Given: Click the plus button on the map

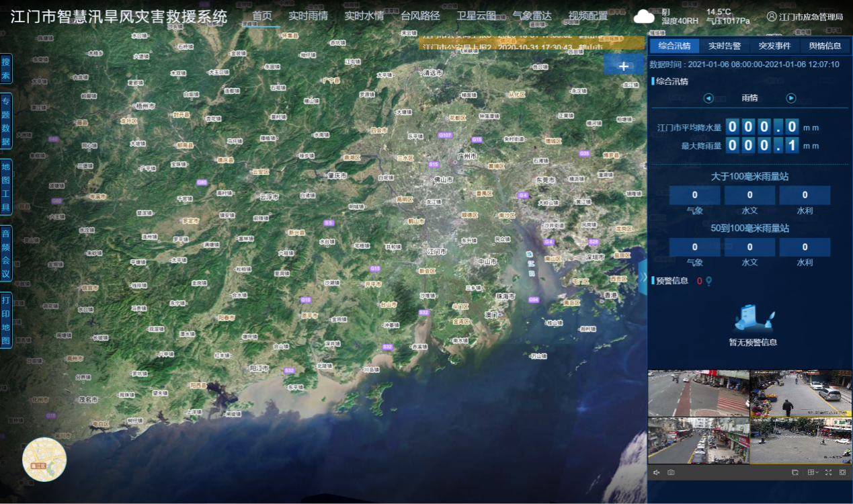Looking at the screenshot, I should pyautogui.click(x=623, y=65).
